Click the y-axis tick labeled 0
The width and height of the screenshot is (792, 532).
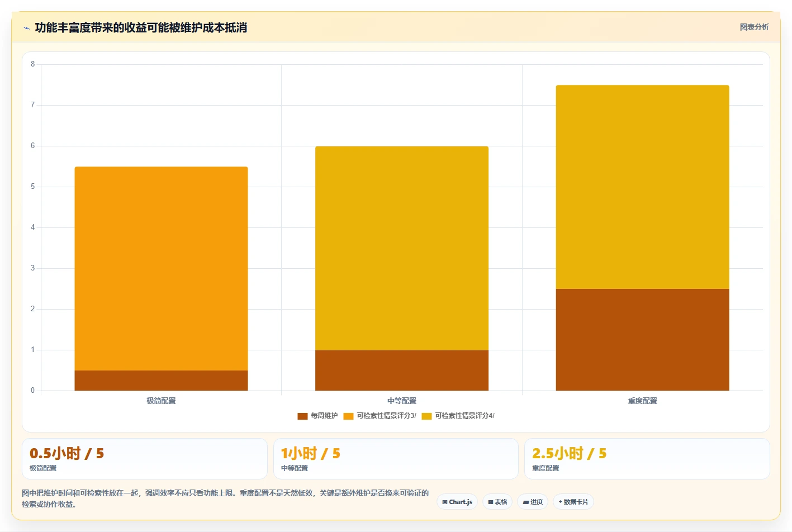click(32, 391)
